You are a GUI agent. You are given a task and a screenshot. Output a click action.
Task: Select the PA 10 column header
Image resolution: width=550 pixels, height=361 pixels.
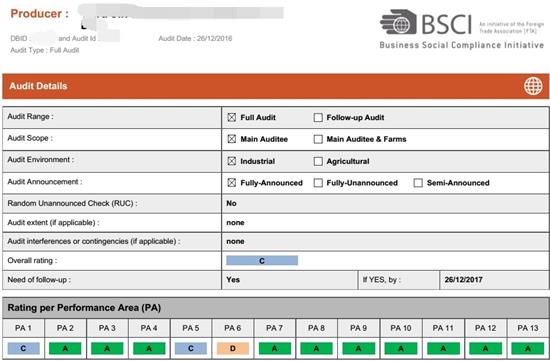pos(401,328)
